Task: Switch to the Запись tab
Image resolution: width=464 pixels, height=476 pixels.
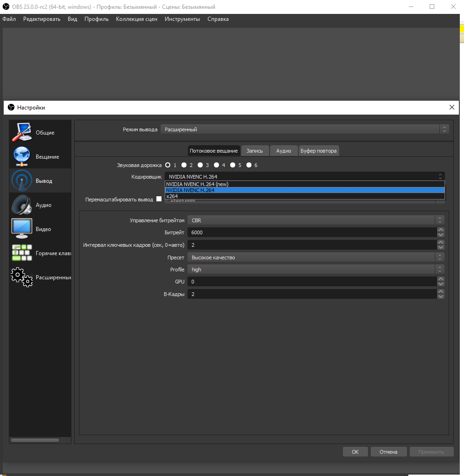Action: click(254, 151)
